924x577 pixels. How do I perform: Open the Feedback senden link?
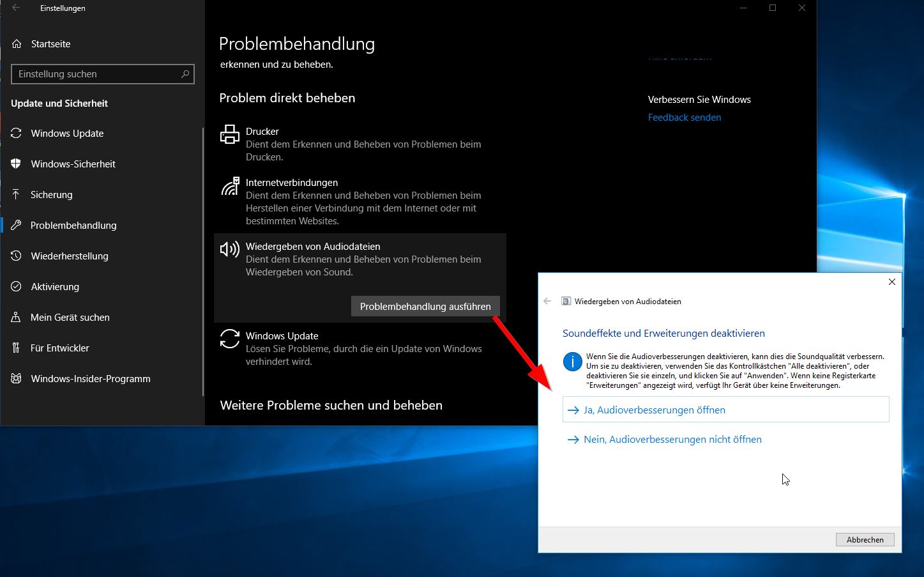click(x=685, y=118)
